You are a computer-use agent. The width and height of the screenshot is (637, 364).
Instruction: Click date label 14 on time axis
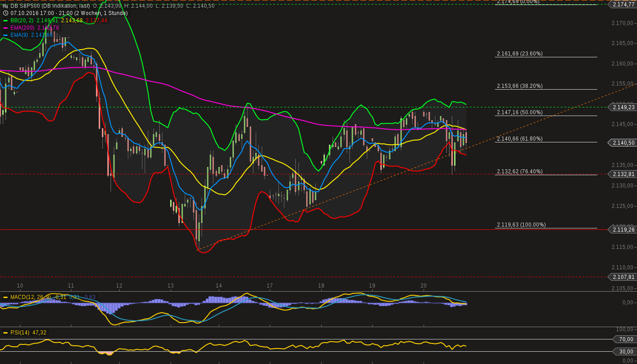pos(219,286)
